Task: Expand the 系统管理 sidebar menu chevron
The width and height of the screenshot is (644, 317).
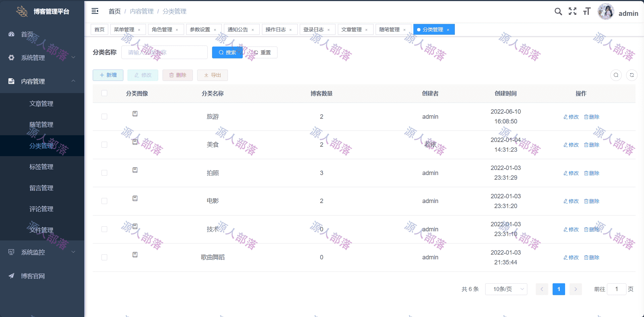Action: coord(73,58)
